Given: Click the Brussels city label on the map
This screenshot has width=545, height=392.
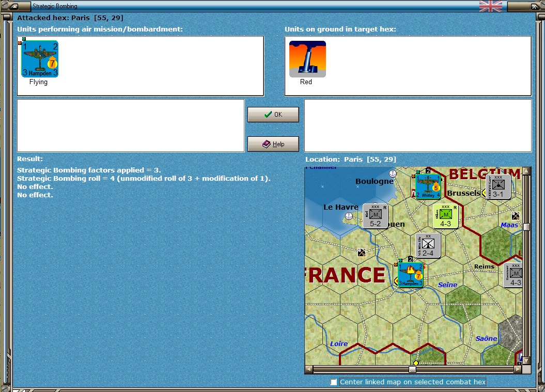Looking at the screenshot, I should [464, 193].
